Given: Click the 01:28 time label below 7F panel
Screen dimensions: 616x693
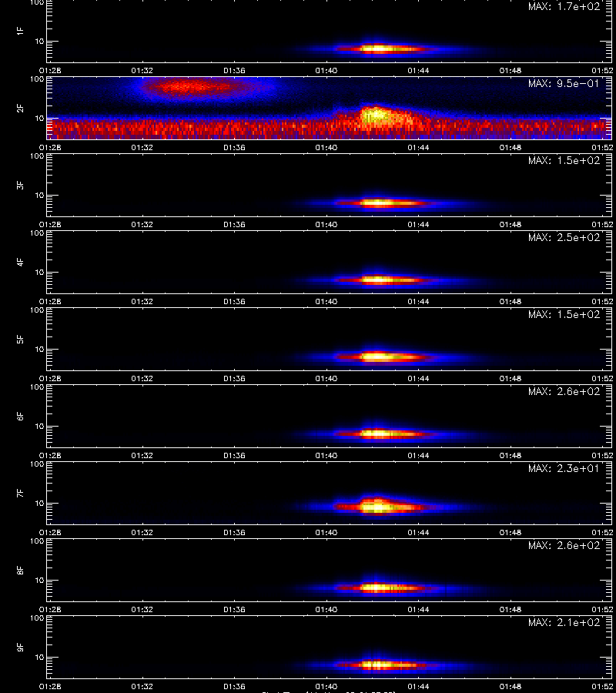Looking at the screenshot, I should [50, 533].
